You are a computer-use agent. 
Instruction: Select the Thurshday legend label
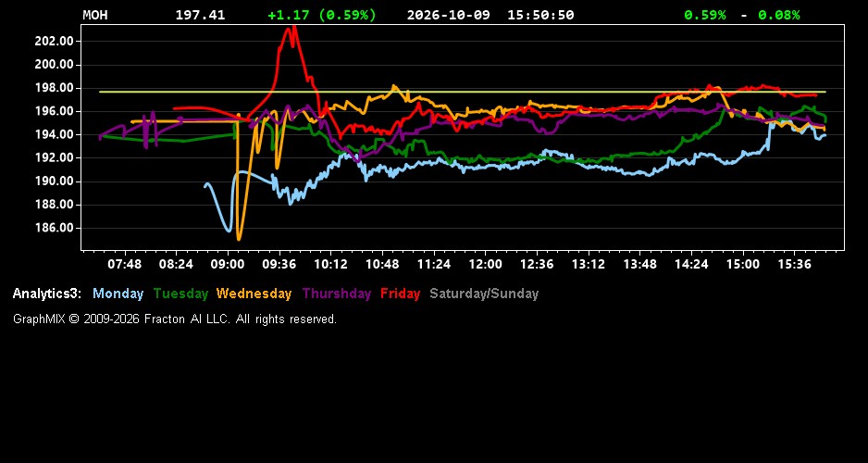pos(337,294)
